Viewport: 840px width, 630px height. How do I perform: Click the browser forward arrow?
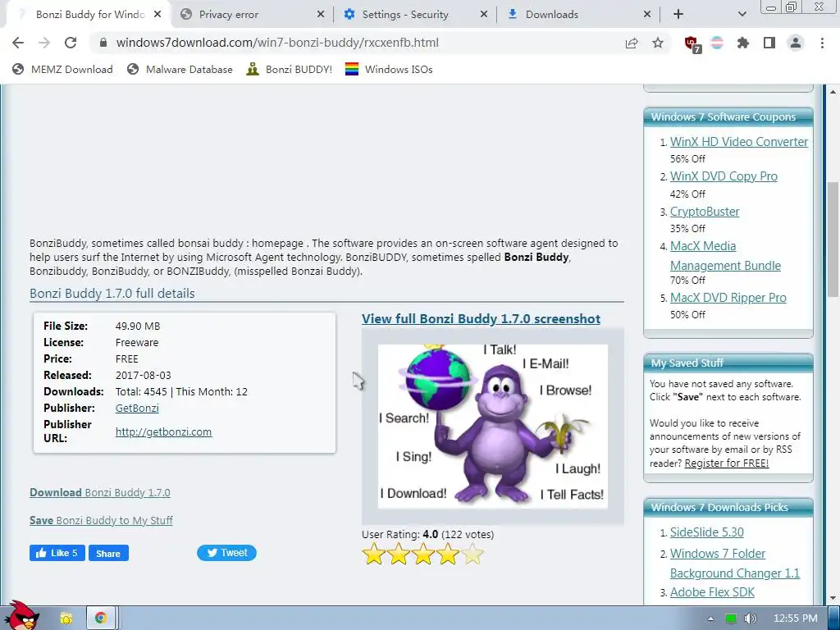coord(44,43)
